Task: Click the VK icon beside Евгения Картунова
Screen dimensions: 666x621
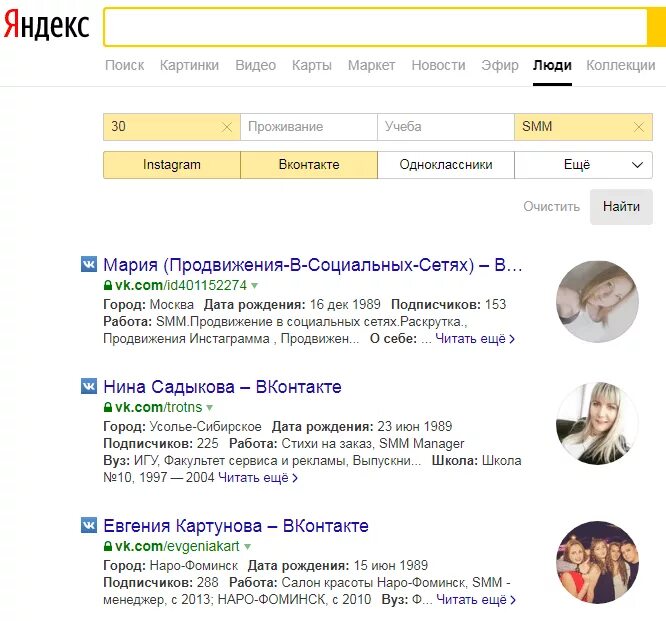Action: pyautogui.click(x=89, y=525)
